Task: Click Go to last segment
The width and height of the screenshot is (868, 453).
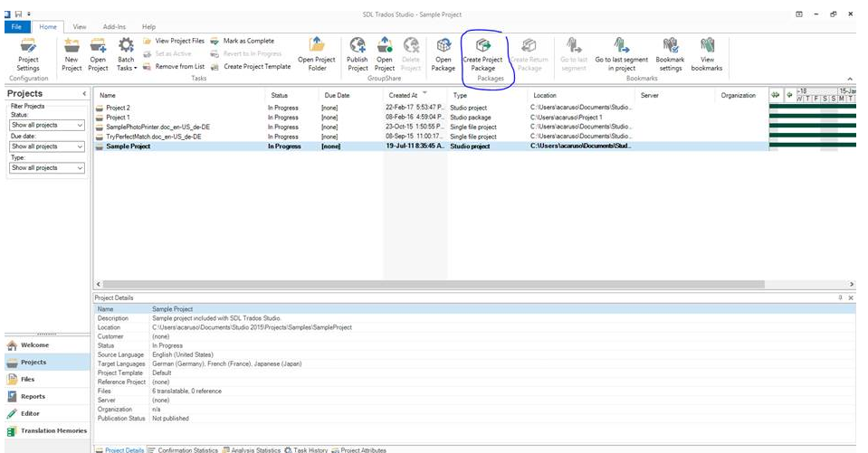Action: coord(574,55)
